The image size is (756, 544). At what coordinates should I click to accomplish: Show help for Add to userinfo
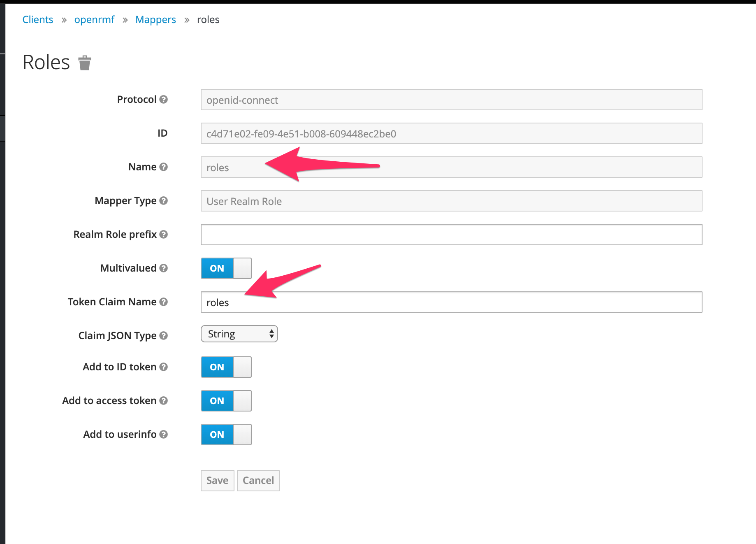point(164,434)
